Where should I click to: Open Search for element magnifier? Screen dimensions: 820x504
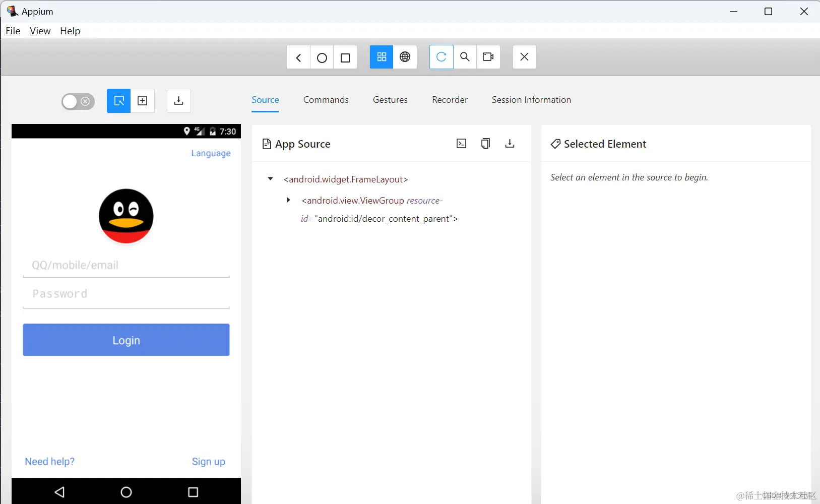(465, 57)
